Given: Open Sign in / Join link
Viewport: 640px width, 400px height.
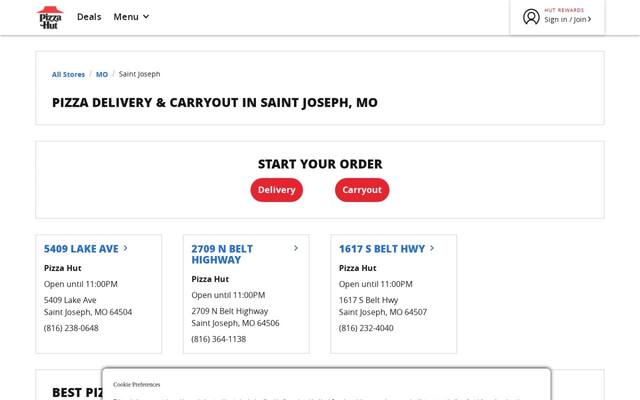Looking at the screenshot, I should tap(567, 20).
